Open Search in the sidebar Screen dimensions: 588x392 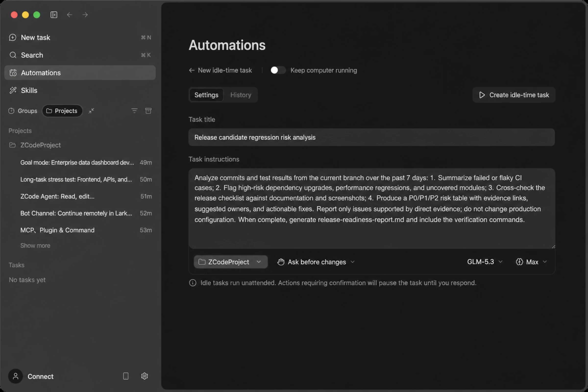80,55
